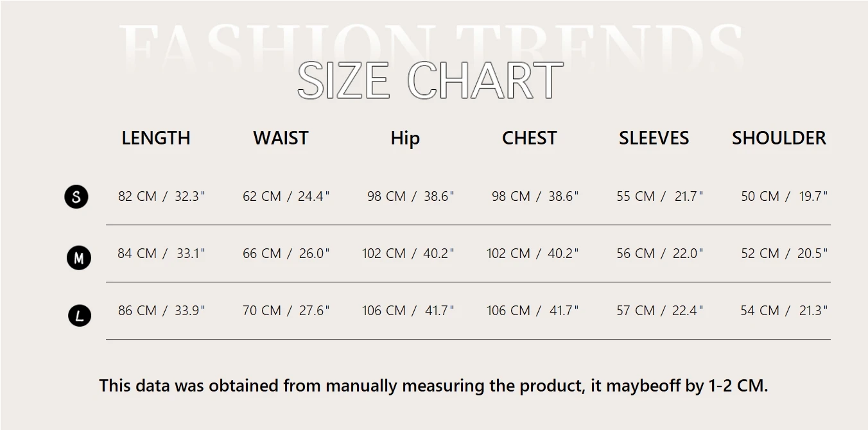Click the SIZE CHART title text
Screen dimensions: 868x430
(430, 81)
